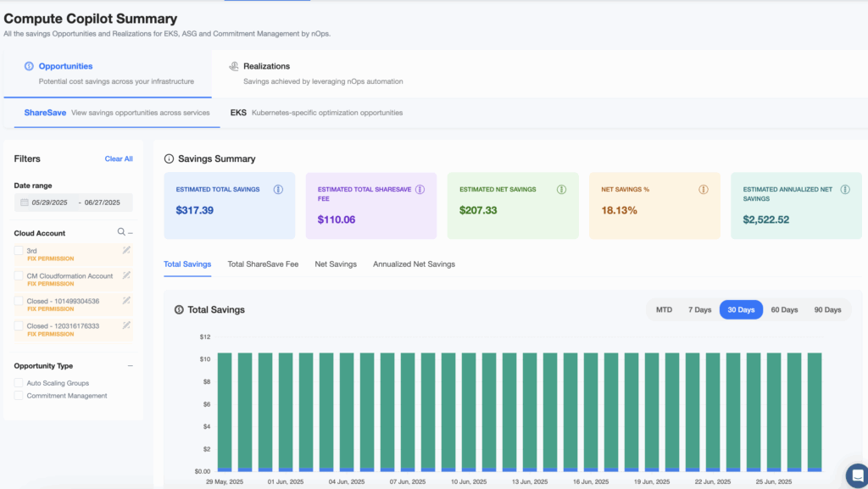Click the start date 05/29/2025 field
Screen dimensions: 868x489
click(x=49, y=203)
